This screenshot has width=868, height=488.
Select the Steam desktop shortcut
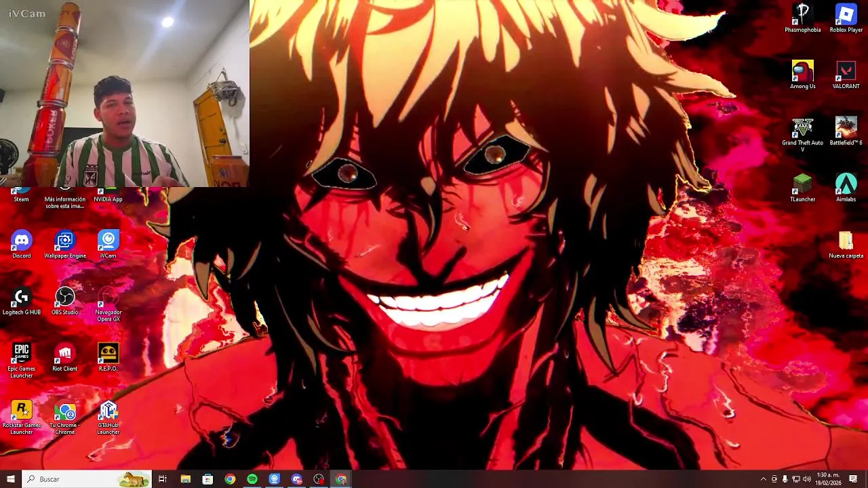click(x=22, y=195)
